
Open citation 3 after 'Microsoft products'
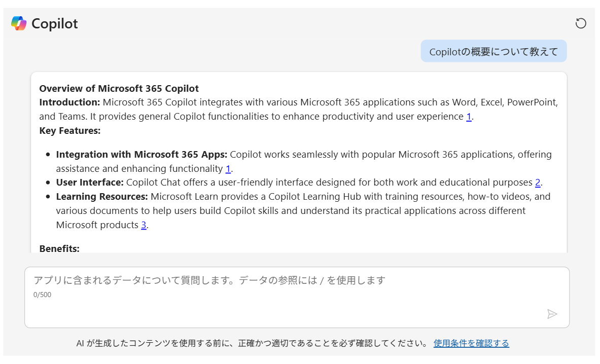pos(144,225)
